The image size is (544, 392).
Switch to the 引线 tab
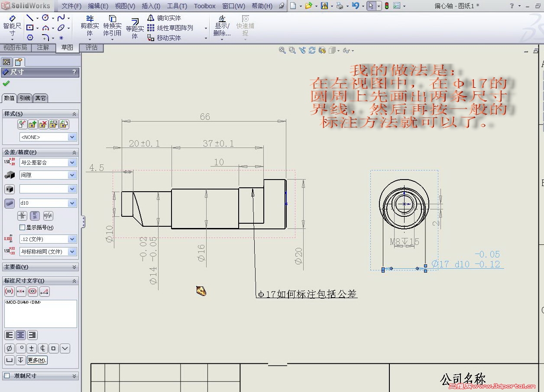(x=25, y=98)
